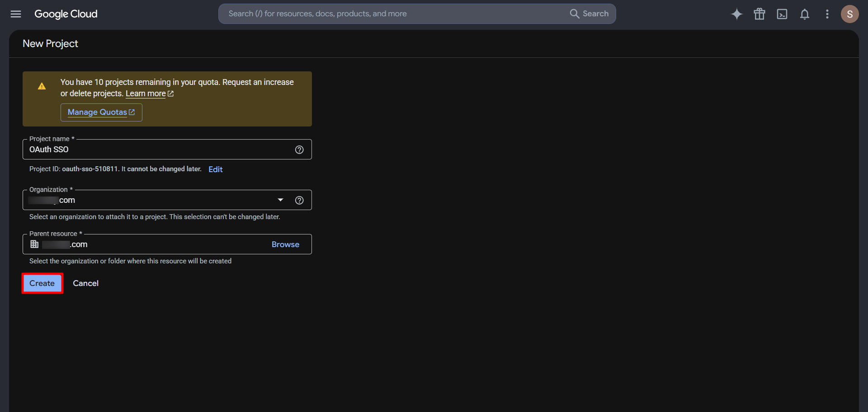Click the Parent resource field

[167, 244]
